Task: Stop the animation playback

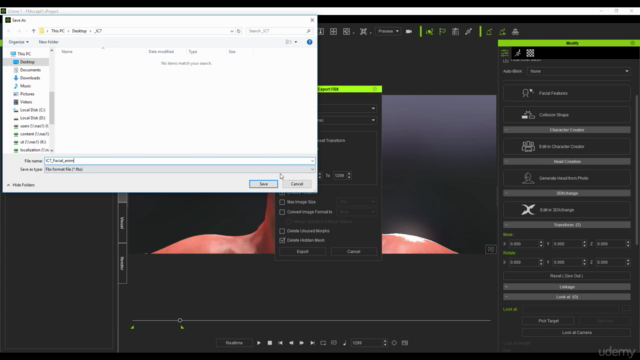Action: click(x=270, y=343)
